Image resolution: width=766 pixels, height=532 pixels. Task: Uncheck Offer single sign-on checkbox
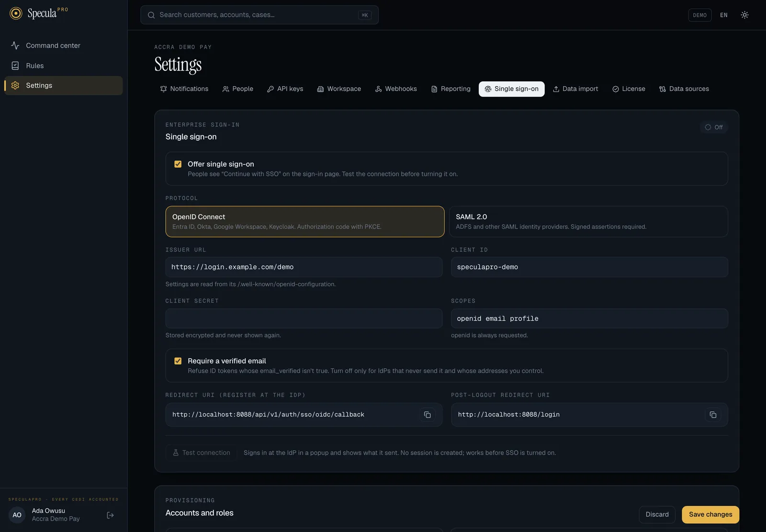point(178,164)
